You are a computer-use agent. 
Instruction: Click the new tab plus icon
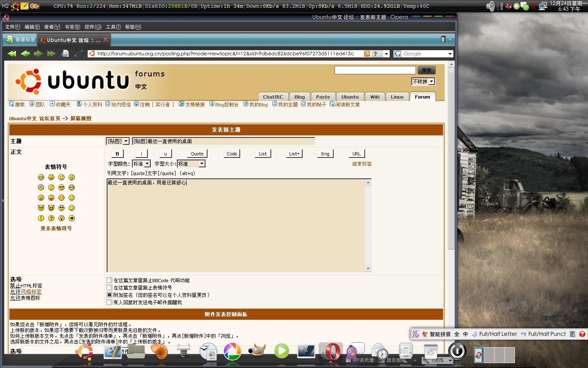(9, 40)
